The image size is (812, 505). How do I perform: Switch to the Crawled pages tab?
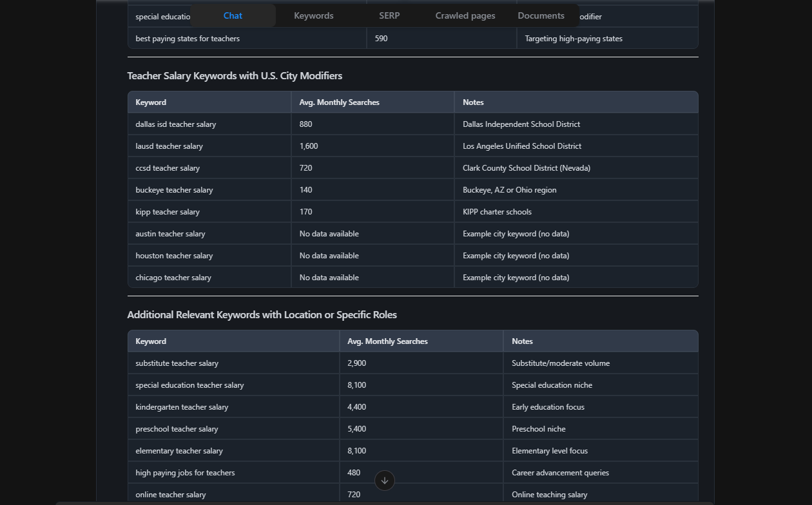coord(465,15)
